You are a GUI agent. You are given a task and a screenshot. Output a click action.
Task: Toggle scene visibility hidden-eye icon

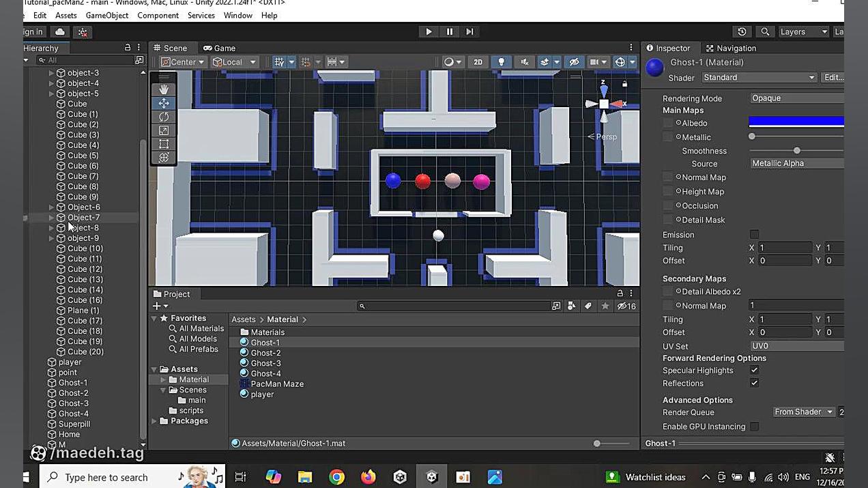click(x=575, y=62)
